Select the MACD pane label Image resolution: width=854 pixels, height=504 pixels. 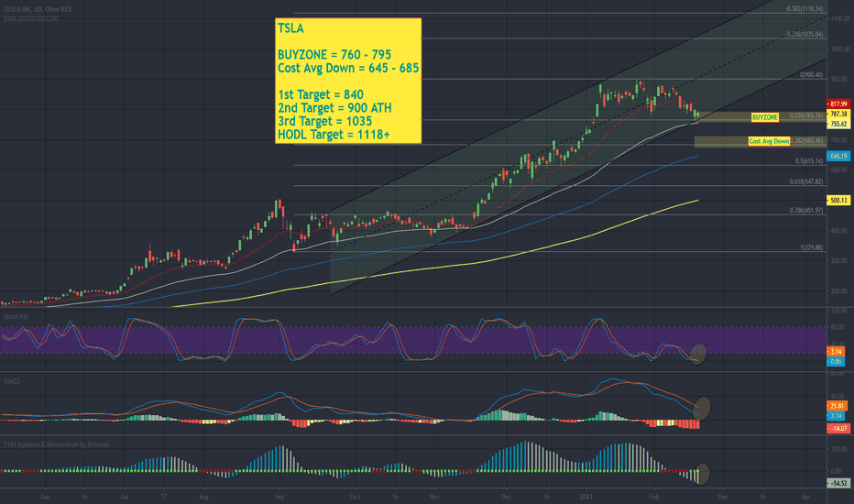point(12,381)
